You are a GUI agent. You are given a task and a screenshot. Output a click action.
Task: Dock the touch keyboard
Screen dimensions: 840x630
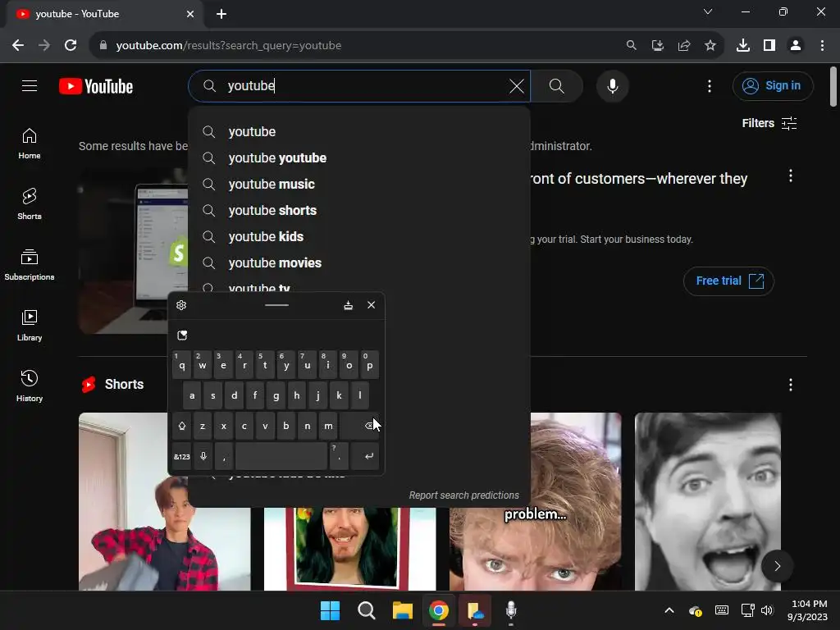tap(348, 305)
